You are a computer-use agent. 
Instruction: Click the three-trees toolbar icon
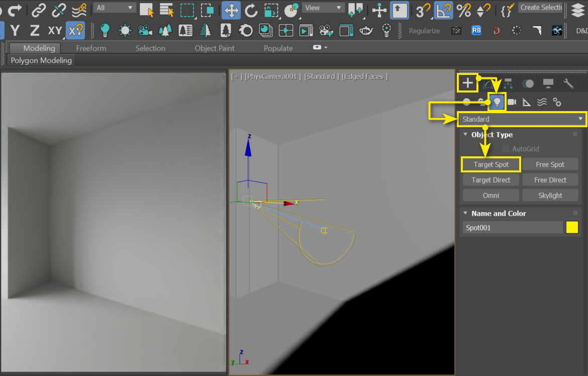(165, 30)
